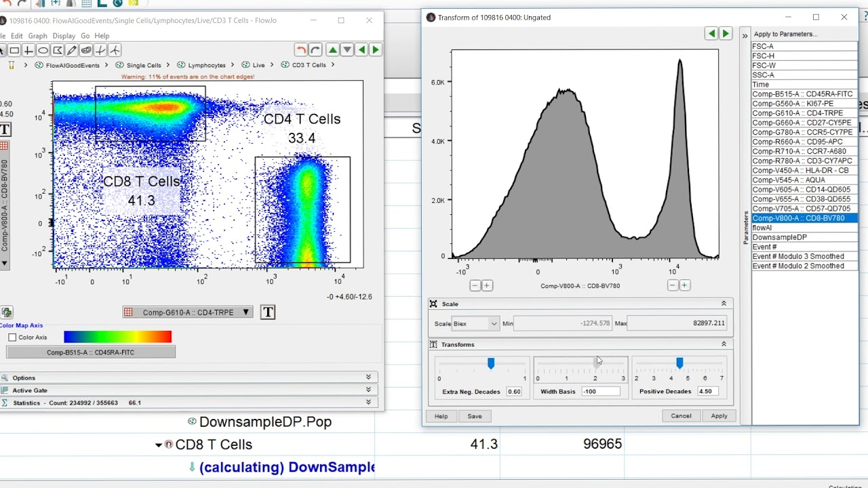Open the Edit menu
This screenshot has height=488, width=868.
point(16,36)
